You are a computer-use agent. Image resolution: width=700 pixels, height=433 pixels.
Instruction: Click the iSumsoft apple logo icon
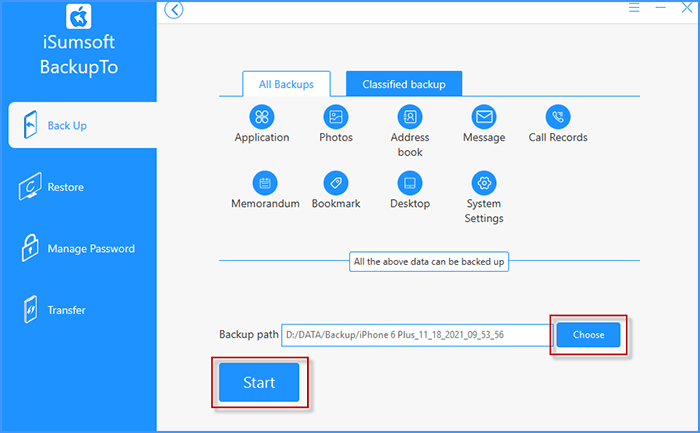click(x=79, y=16)
